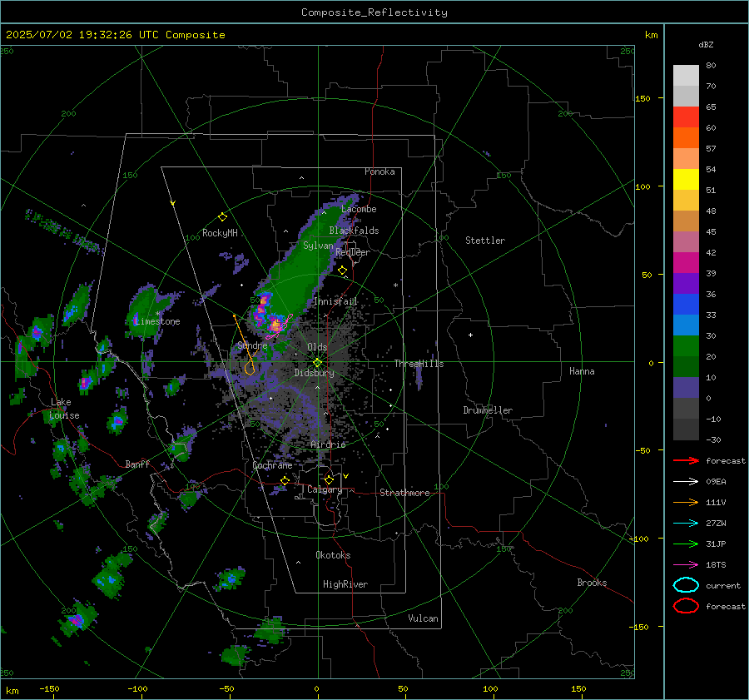Click the orange 111V storm track loop near Sundre
This screenshot has height=700, width=749.
tap(250, 367)
